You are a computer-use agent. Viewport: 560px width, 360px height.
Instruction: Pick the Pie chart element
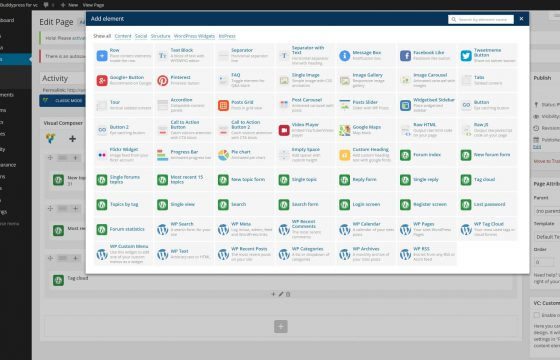pos(245,155)
